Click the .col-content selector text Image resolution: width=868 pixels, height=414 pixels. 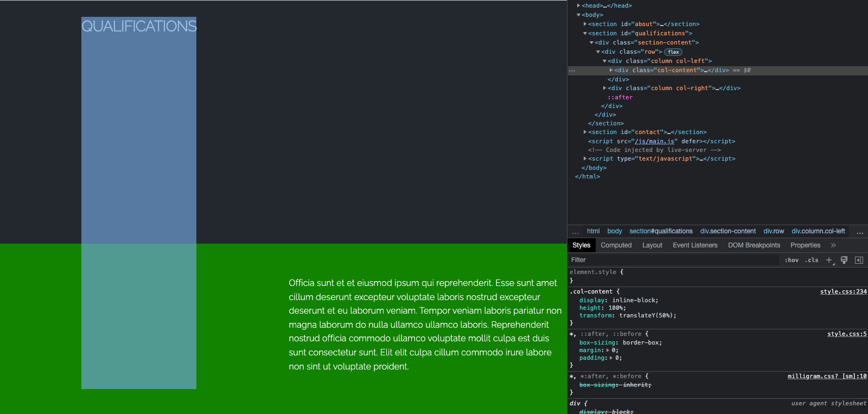[x=591, y=292]
